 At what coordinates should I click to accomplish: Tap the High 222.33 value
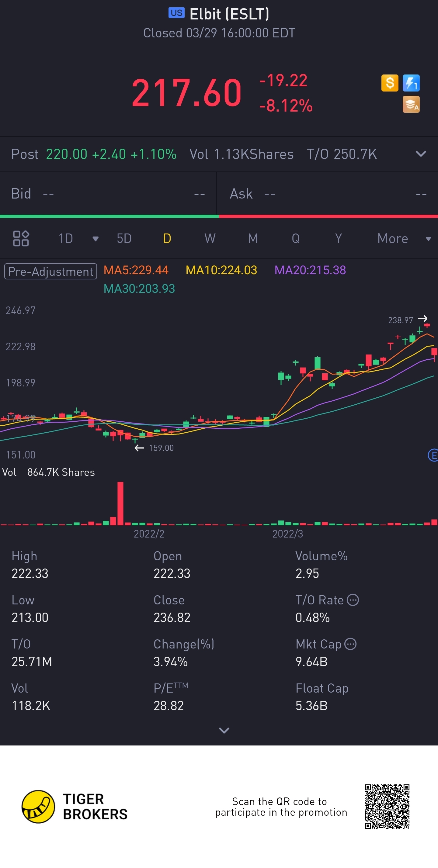pos(30,573)
